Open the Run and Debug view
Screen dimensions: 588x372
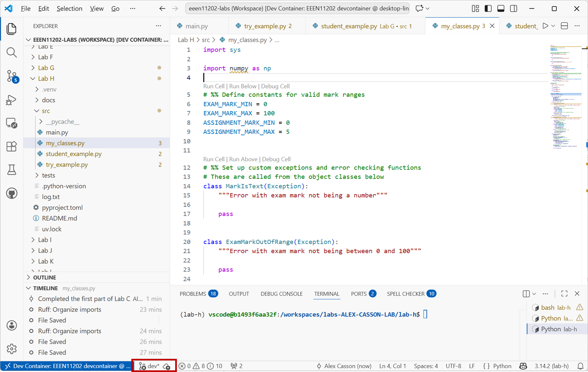click(12, 100)
